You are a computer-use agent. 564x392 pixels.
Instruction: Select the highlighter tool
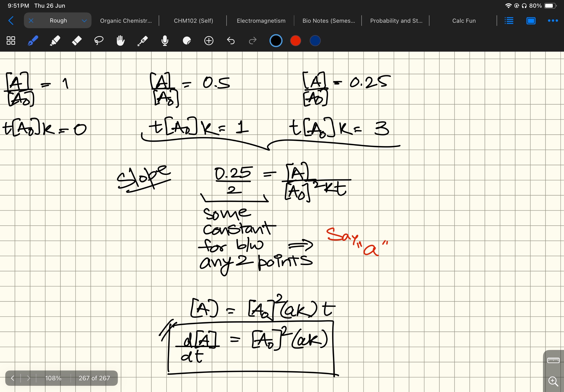point(55,41)
